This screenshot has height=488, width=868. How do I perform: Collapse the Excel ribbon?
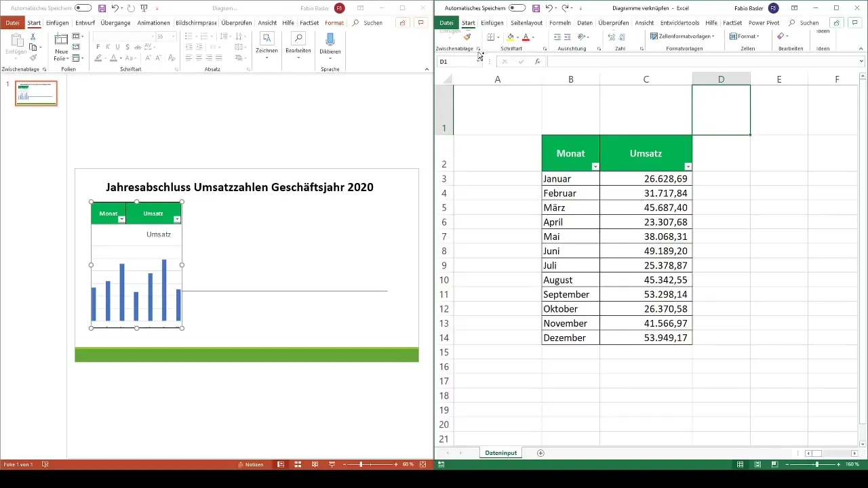coord(861,49)
